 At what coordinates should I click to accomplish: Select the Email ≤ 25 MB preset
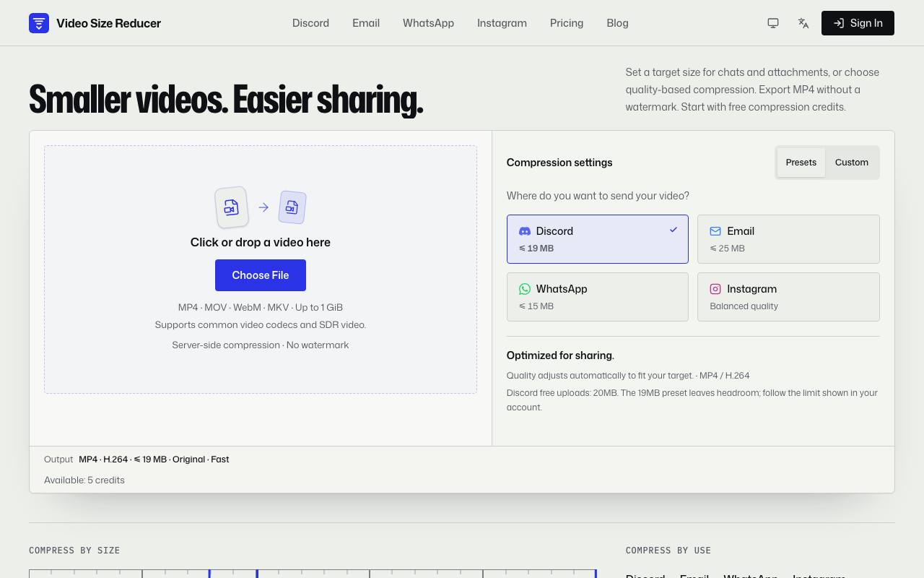point(788,239)
